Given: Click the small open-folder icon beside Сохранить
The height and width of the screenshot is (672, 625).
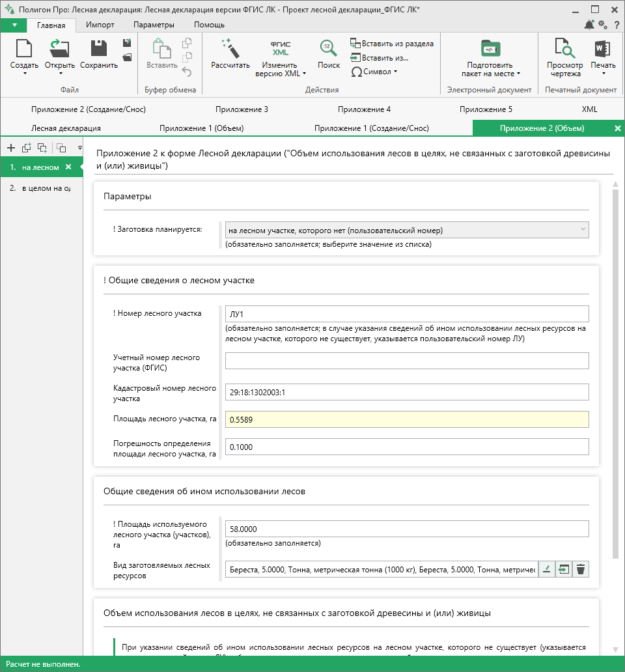Looking at the screenshot, I should pyautogui.click(x=127, y=57).
